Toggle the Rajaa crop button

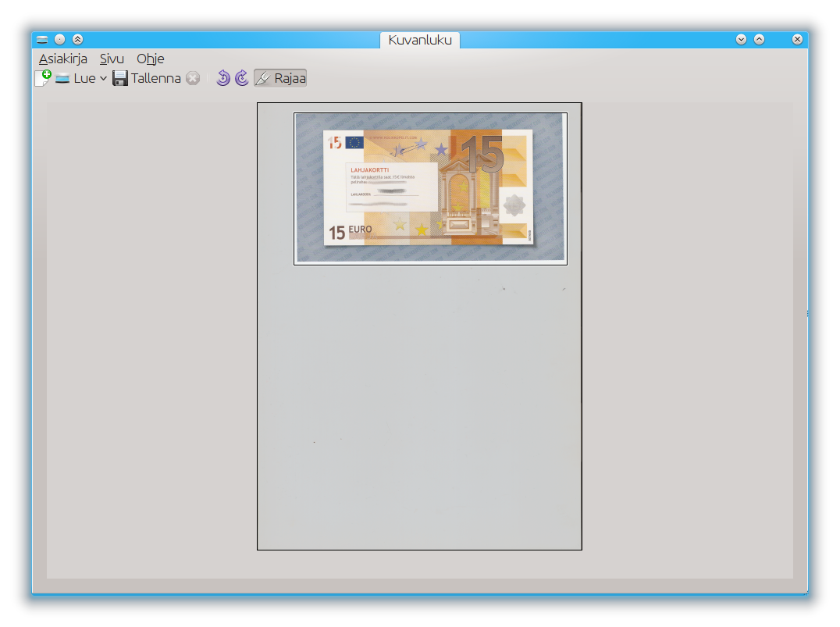(280, 78)
